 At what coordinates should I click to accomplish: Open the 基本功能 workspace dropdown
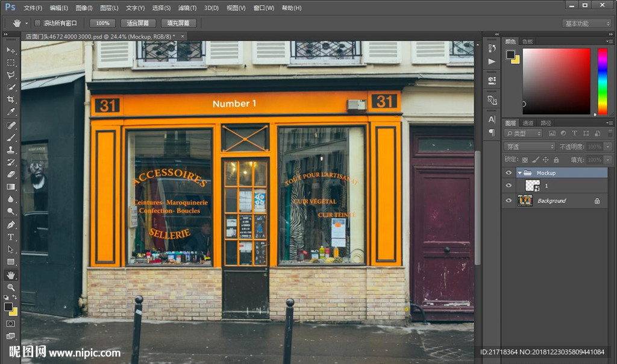tap(586, 24)
